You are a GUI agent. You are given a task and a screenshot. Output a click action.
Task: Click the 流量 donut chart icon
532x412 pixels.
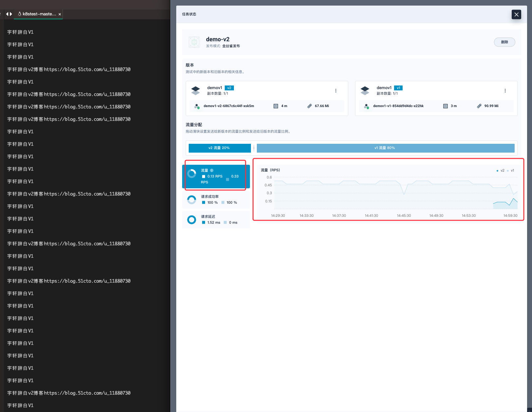click(x=192, y=173)
